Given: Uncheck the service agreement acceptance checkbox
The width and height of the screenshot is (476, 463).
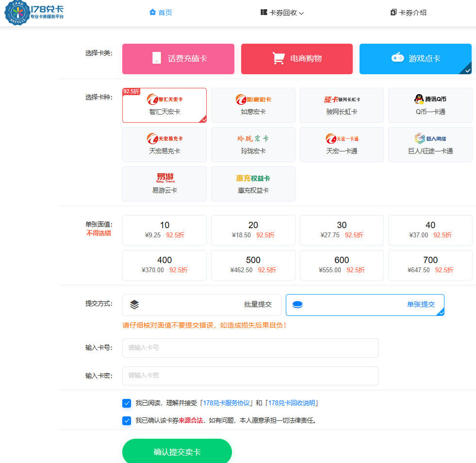Looking at the screenshot, I should 127,403.
